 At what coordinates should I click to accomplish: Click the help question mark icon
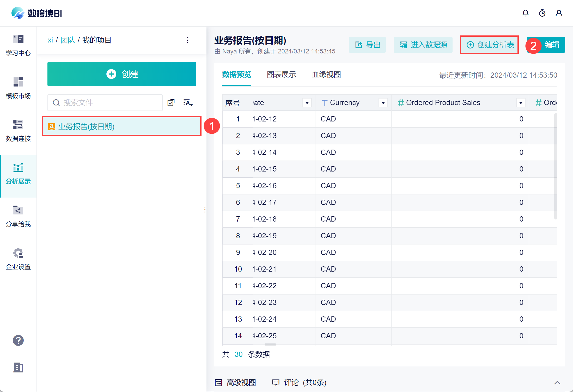[18, 340]
